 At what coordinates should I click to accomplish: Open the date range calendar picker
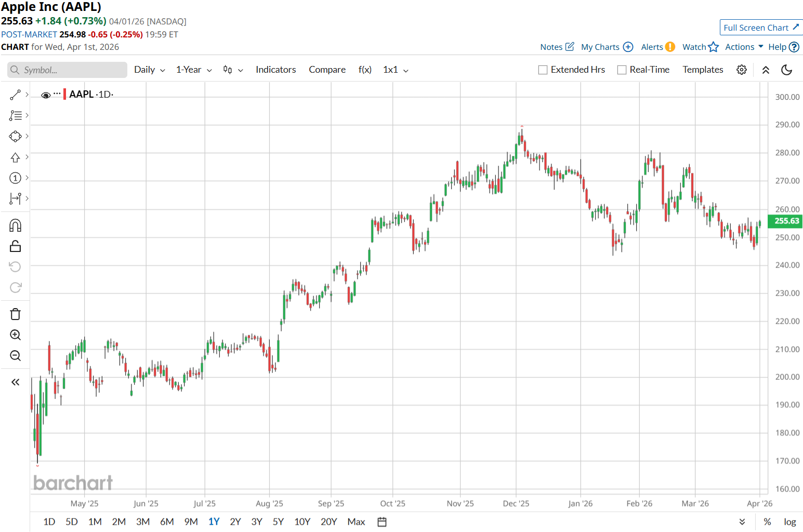[382, 522]
